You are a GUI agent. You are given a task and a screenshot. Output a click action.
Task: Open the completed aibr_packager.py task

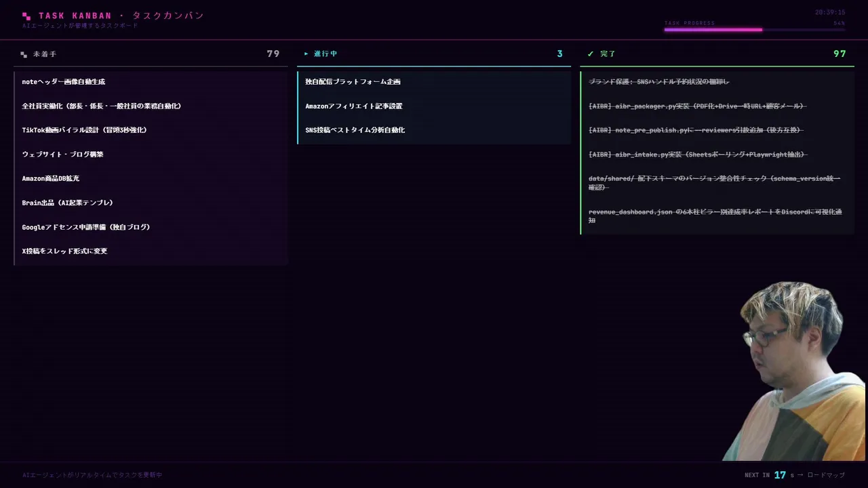(717, 106)
